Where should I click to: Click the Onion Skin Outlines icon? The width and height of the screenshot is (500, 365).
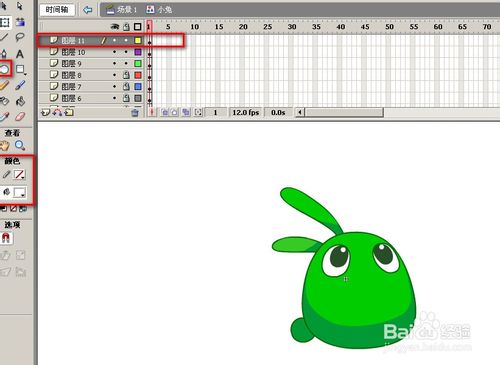click(175, 112)
